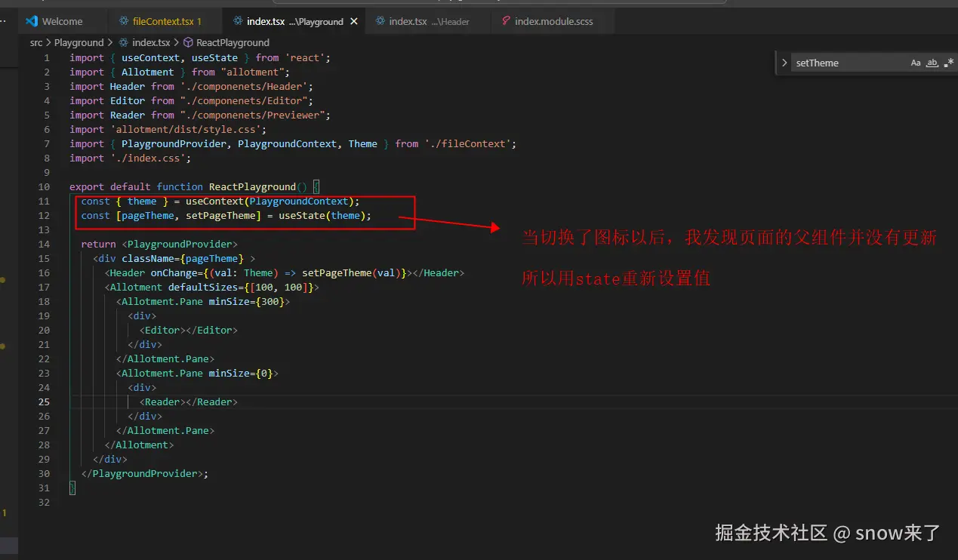Click closing '</PlaygroundProvider>' tag on line 30
Screen dimensions: 958x560
142,473
